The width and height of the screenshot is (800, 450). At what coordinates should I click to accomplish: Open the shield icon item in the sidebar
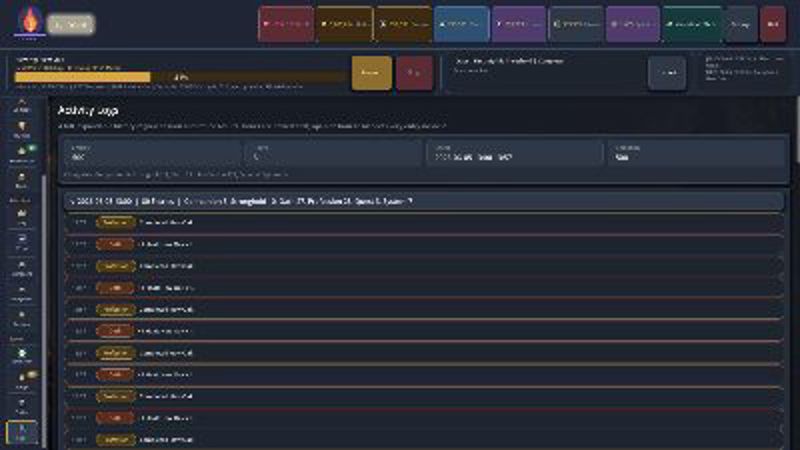[21, 129]
